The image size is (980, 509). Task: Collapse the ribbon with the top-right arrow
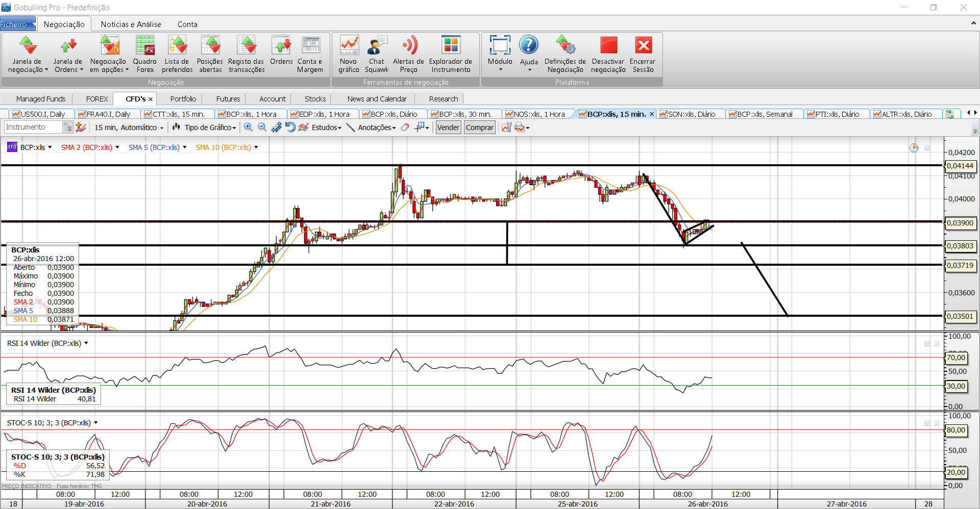973,23
